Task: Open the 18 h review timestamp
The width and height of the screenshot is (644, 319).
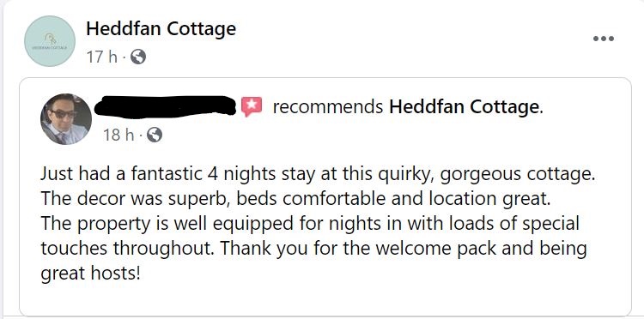Action: pos(118,135)
